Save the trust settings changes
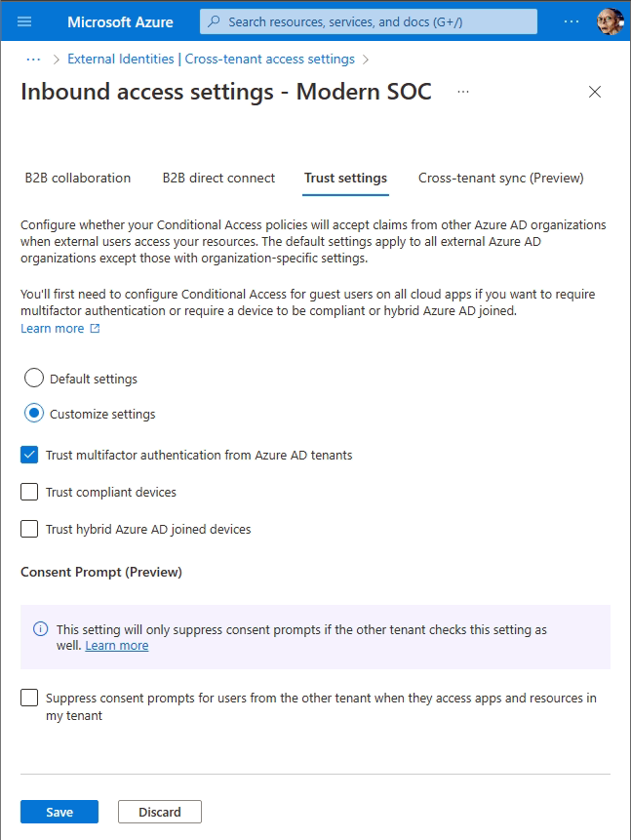Image resolution: width=631 pixels, height=840 pixels. tap(59, 811)
